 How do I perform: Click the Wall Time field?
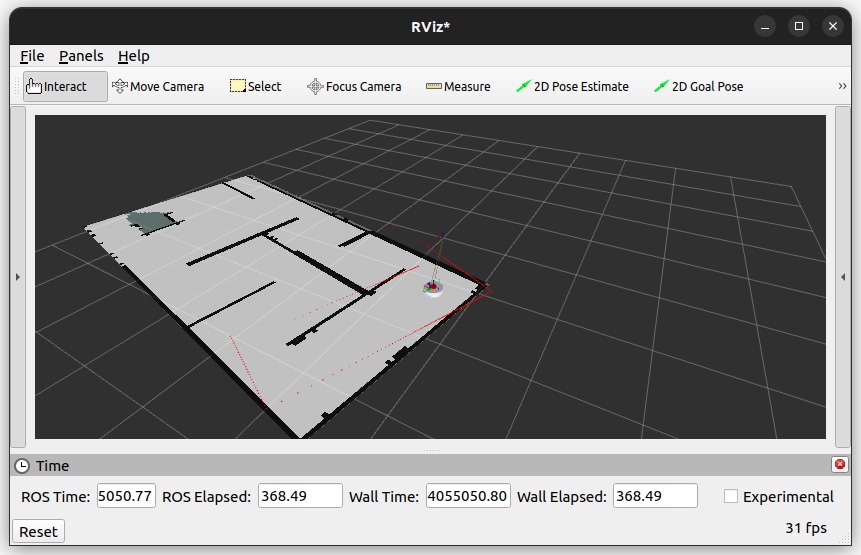(468, 496)
